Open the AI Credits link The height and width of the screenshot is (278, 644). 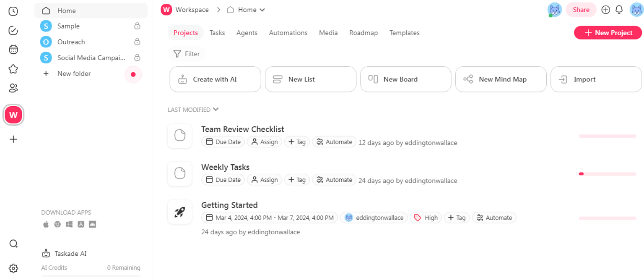pyautogui.click(x=54, y=268)
